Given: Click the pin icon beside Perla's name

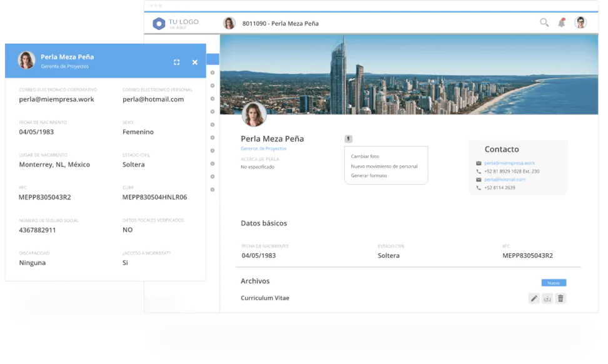Looking at the screenshot, I should tap(348, 139).
